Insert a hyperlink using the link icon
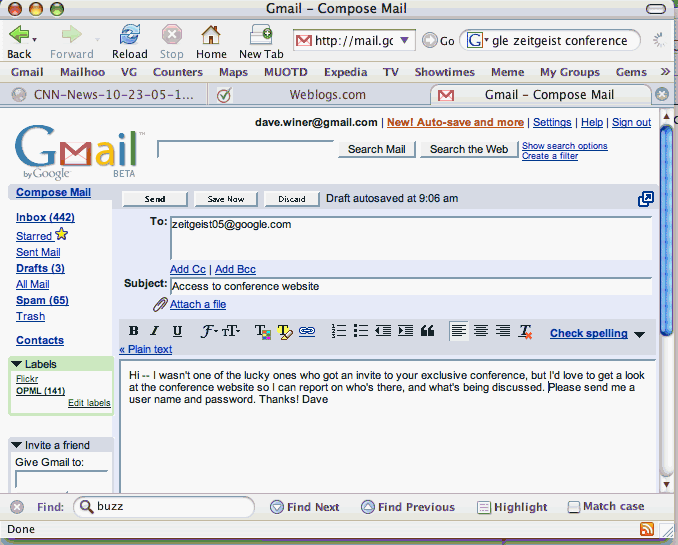Screen dimensions: 678x545 click(307, 332)
